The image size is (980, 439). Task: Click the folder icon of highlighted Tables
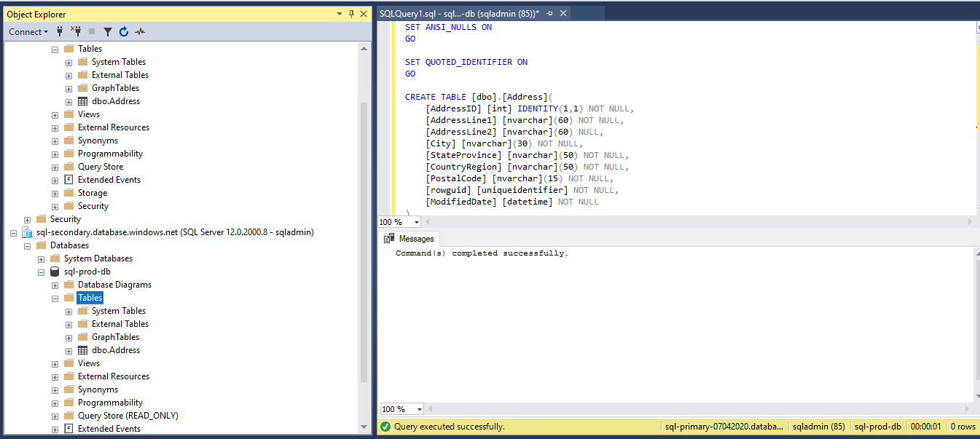68,298
